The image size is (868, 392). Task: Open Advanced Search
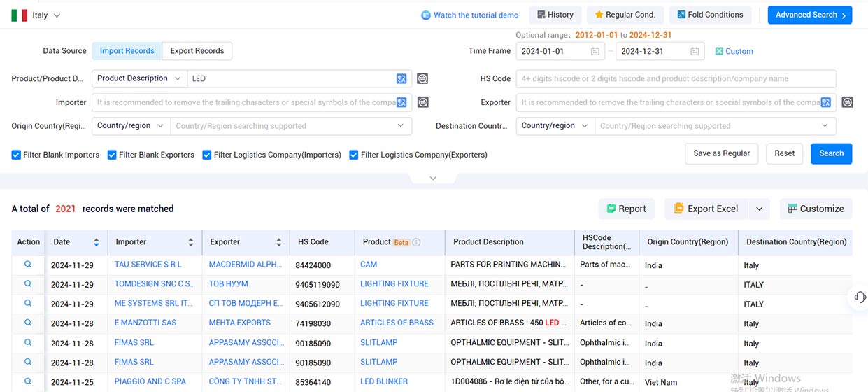click(809, 15)
